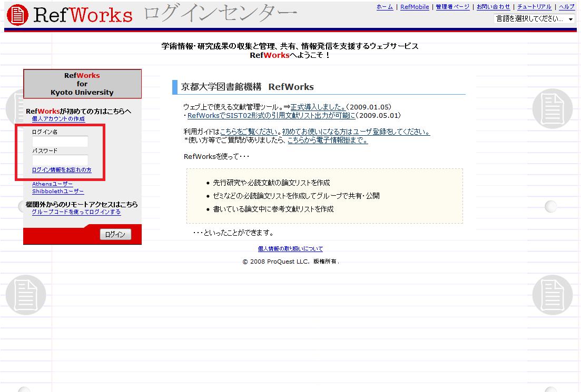Expand the 言語を選択してください dropdown

pyautogui.click(x=534, y=18)
